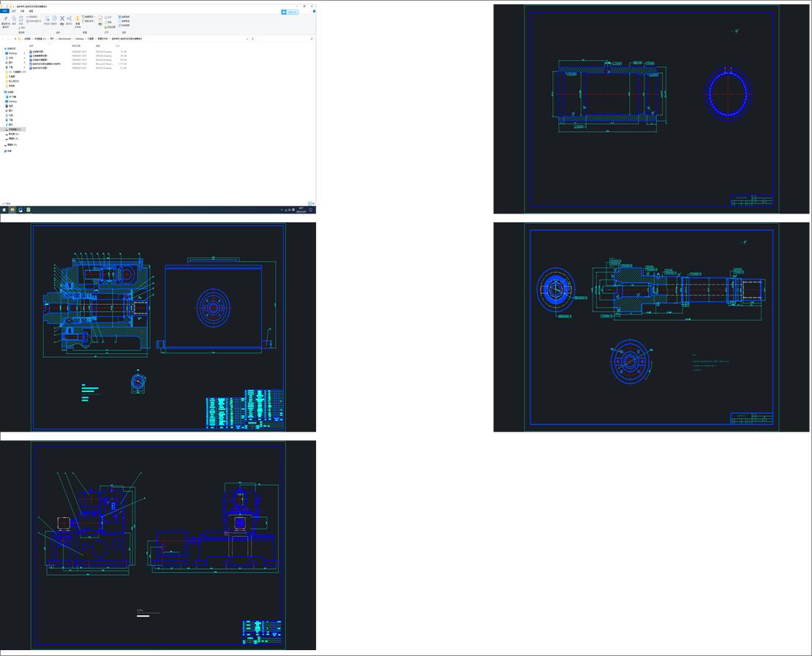Select Desktop under This PC in sidebar
The image size is (812, 656).
11,102
